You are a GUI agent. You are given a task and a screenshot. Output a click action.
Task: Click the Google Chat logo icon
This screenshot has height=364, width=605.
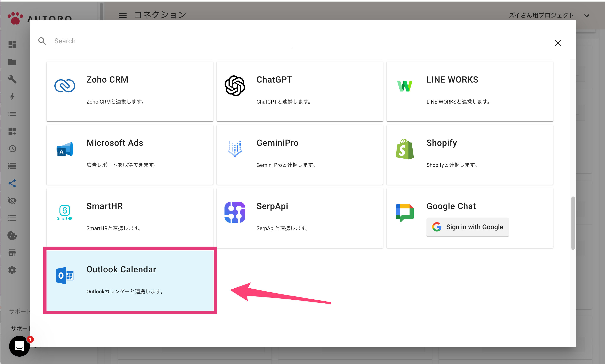(x=405, y=213)
